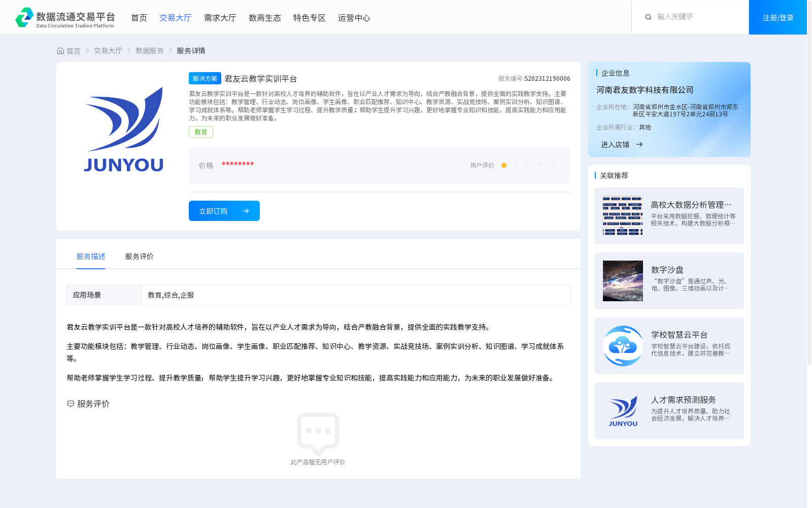Click 服务详情 breadcrumb text
Viewport: 812px width, 508px height.
point(191,51)
